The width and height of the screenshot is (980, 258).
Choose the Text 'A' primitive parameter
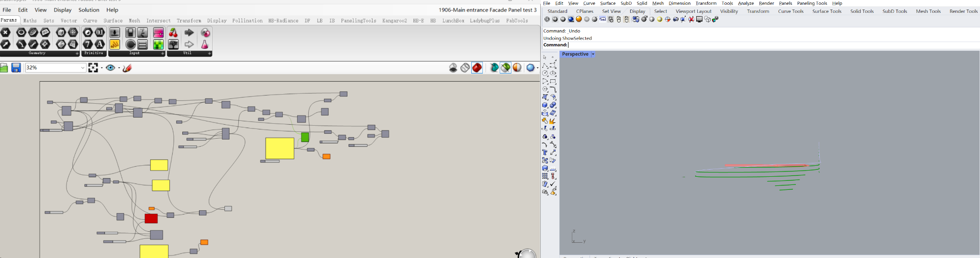click(100, 44)
